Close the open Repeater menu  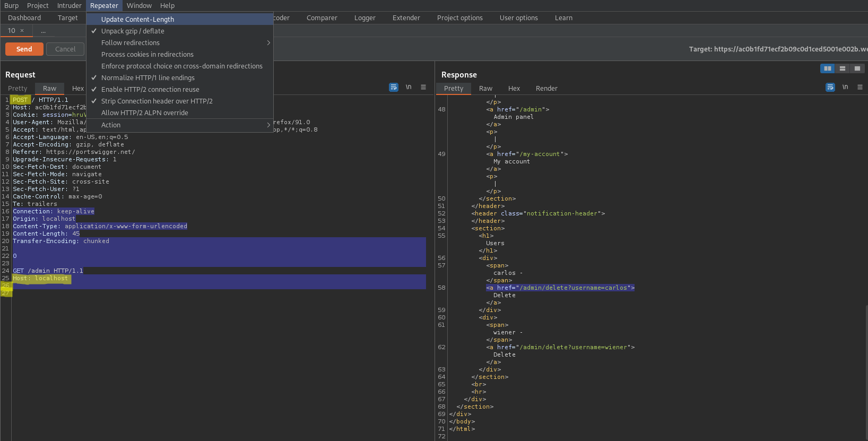point(104,5)
